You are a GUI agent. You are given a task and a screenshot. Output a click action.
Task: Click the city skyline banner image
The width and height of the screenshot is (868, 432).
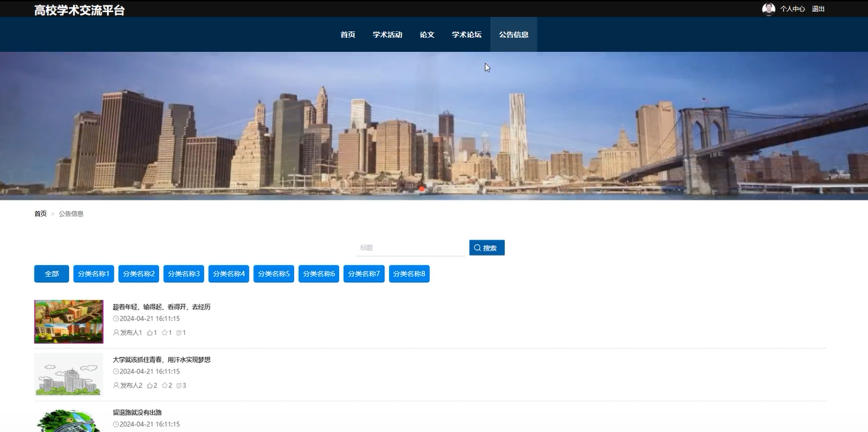pos(434,126)
